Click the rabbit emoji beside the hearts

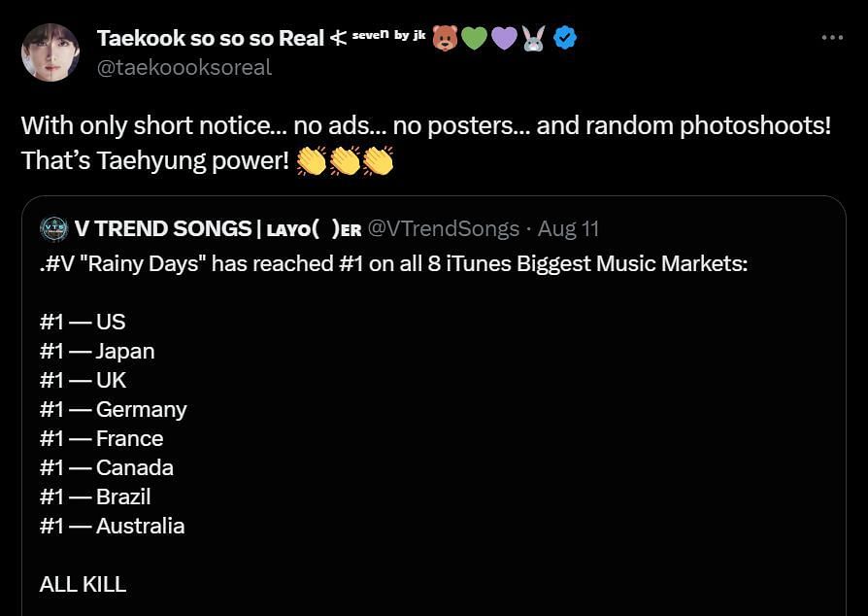tap(533, 38)
